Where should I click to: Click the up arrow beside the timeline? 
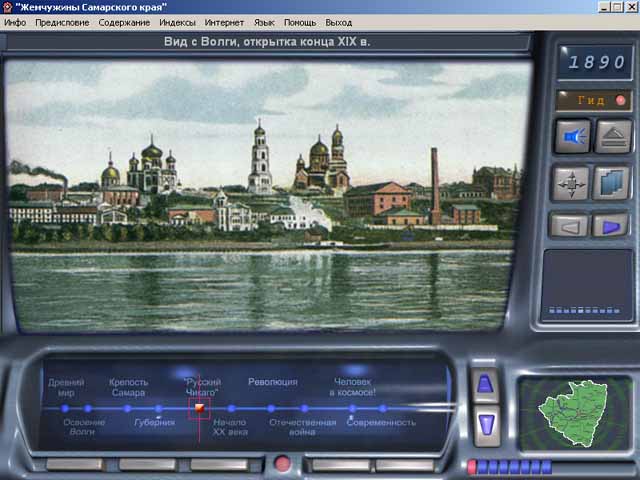point(484,384)
